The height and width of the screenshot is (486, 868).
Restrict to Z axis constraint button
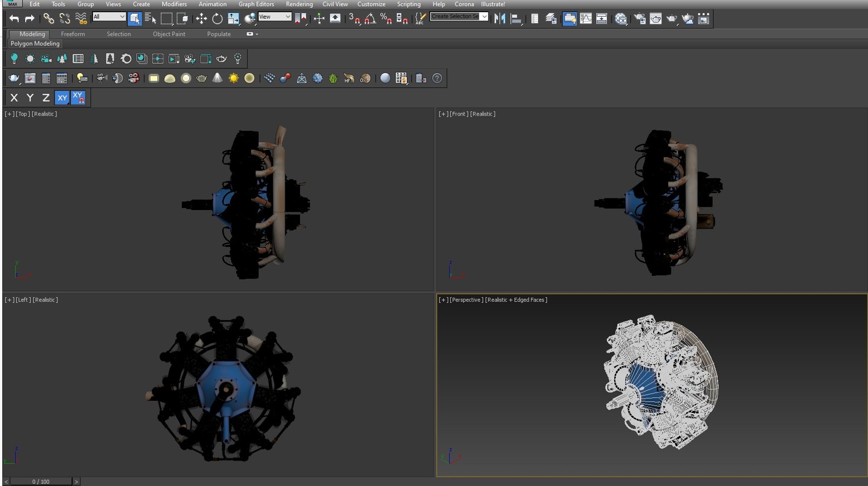46,98
